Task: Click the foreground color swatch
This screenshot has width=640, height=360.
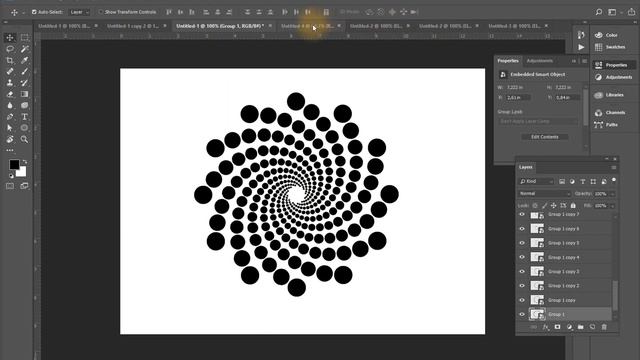Action: [14, 164]
